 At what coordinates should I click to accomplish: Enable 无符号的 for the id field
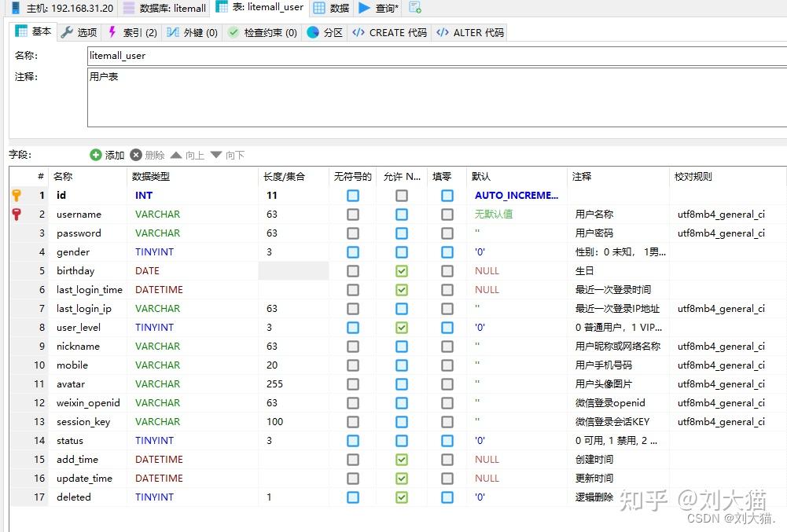(x=352, y=195)
